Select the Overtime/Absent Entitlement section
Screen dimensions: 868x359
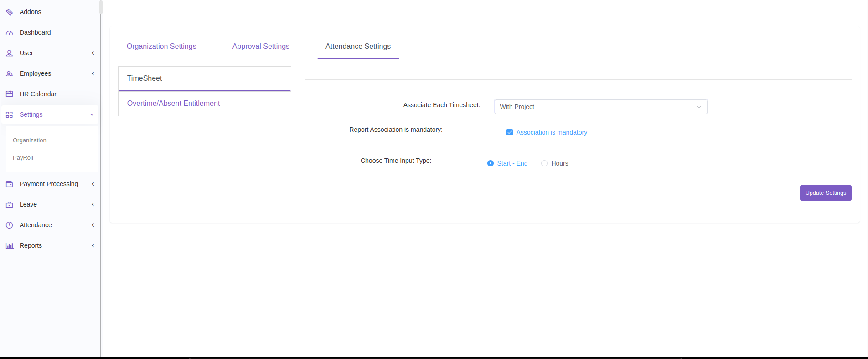pos(174,104)
